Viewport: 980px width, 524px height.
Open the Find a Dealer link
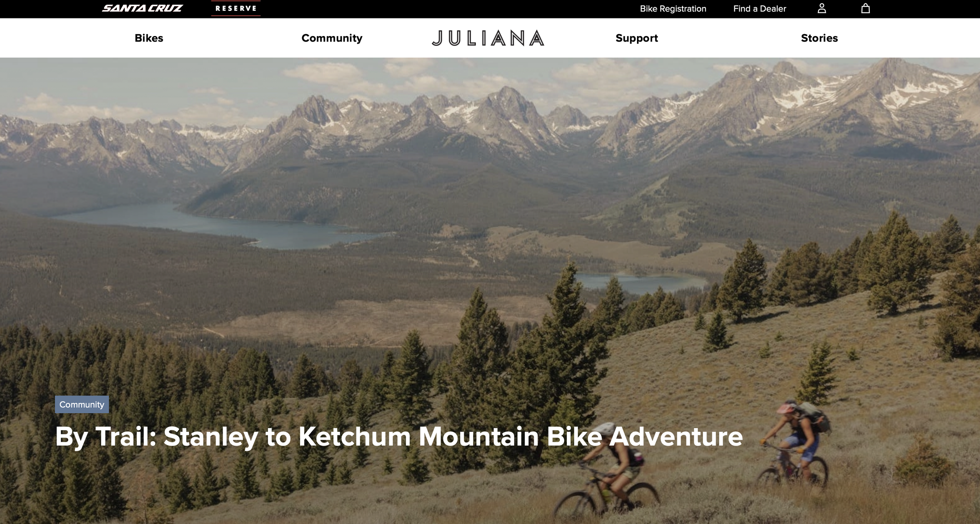click(x=760, y=9)
